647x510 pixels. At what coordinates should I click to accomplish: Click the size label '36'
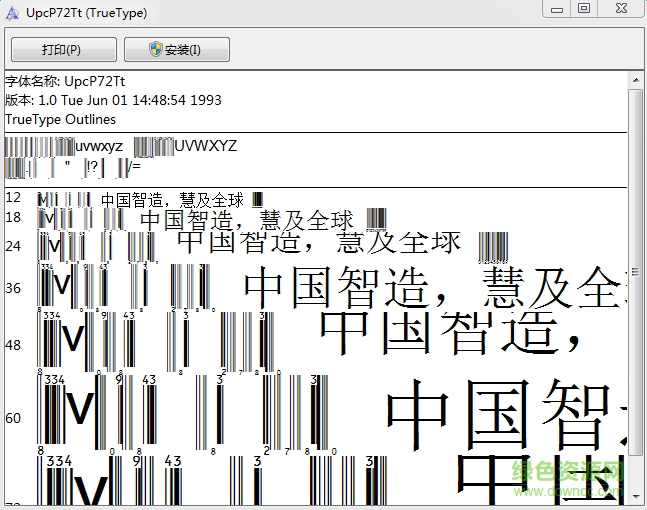tap(13, 288)
